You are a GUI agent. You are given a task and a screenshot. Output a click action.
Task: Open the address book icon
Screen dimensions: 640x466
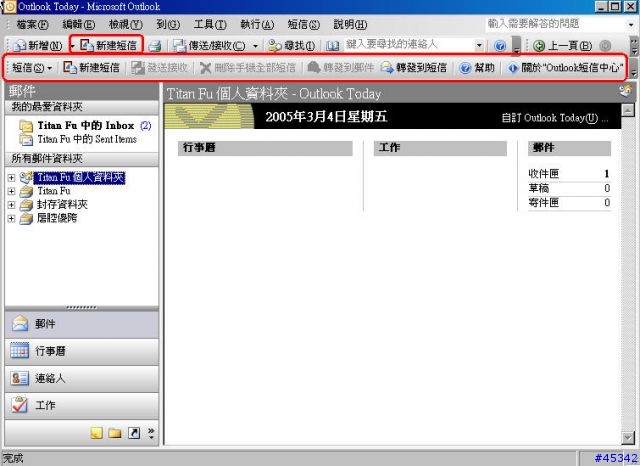click(332, 46)
